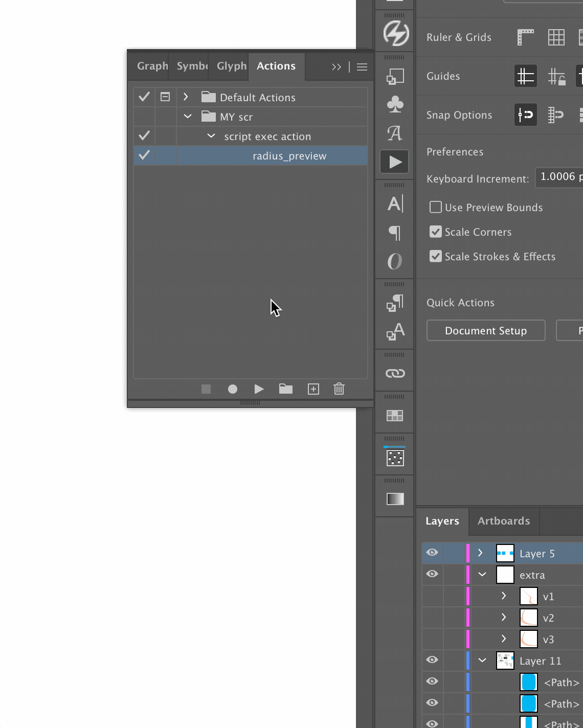Expand Layer 5 in Layers panel

[x=480, y=553]
